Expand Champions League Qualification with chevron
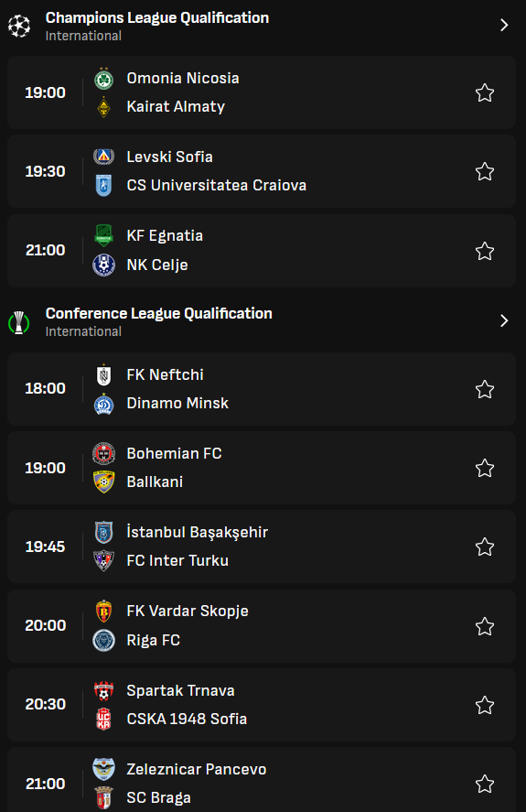 tap(504, 26)
